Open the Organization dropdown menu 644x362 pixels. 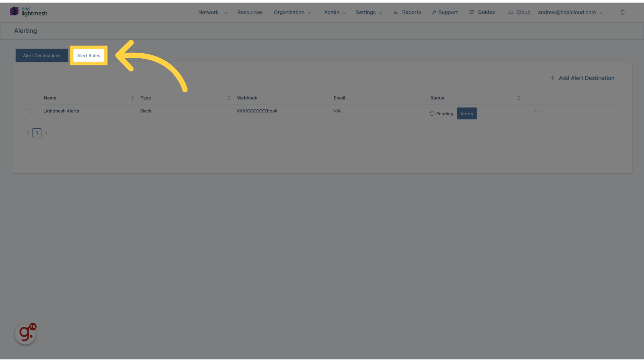[x=292, y=12]
